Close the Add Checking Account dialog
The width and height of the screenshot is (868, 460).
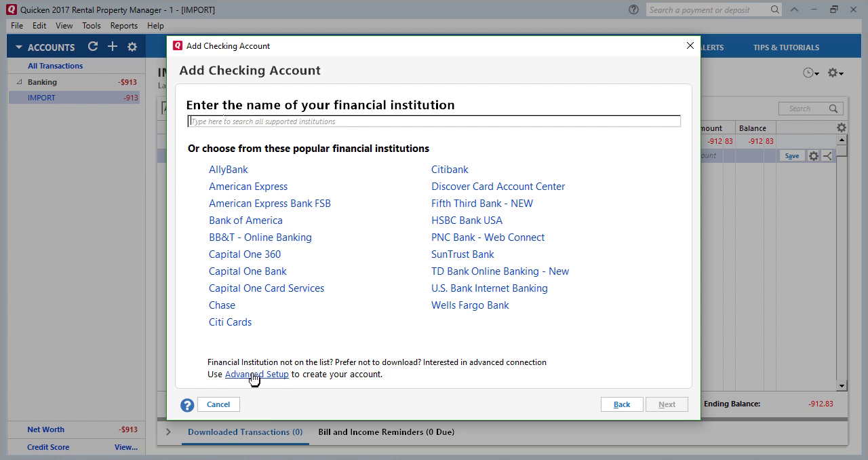(690, 45)
